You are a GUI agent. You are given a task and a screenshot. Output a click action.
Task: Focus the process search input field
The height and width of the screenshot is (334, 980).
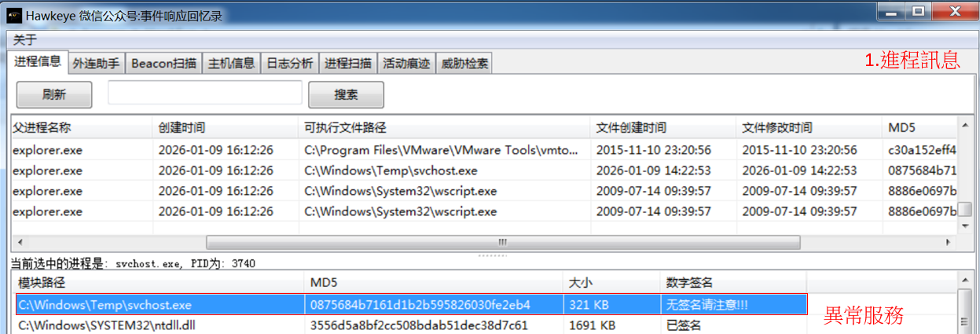(x=205, y=92)
